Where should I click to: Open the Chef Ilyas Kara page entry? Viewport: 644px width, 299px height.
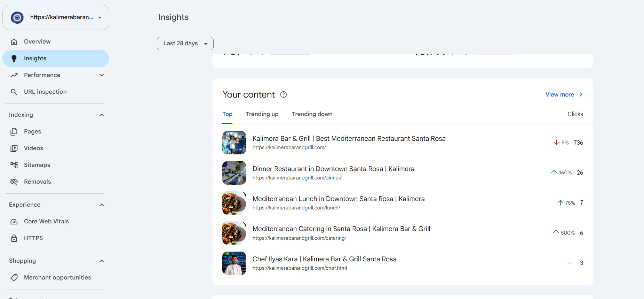[325, 259]
